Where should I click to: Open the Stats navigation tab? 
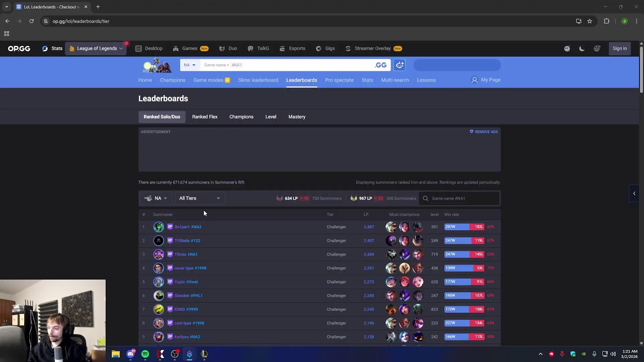click(367, 80)
